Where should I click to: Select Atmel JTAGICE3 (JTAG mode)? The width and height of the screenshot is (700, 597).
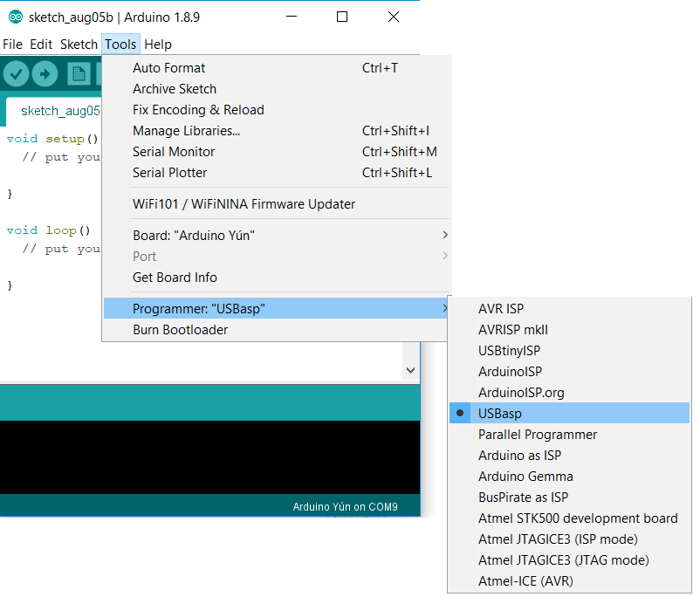(x=570, y=560)
